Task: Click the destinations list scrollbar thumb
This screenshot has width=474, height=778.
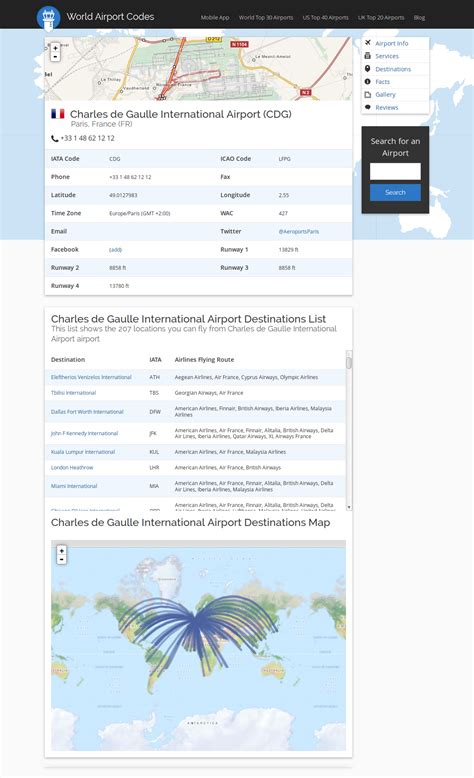Action: coord(349,363)
